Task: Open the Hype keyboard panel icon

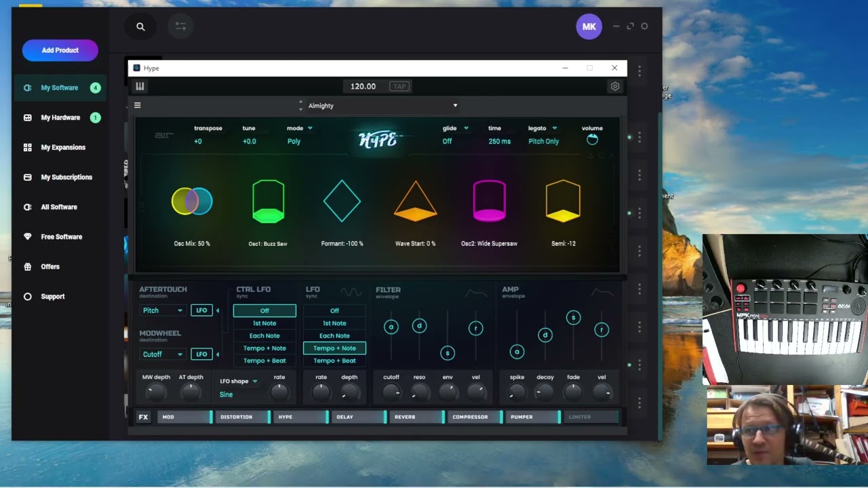Action: [x=140, y=86]
